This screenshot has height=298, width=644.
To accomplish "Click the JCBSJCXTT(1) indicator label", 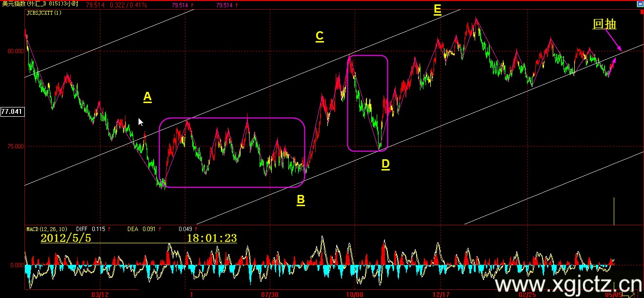I will tap(44, 13).
